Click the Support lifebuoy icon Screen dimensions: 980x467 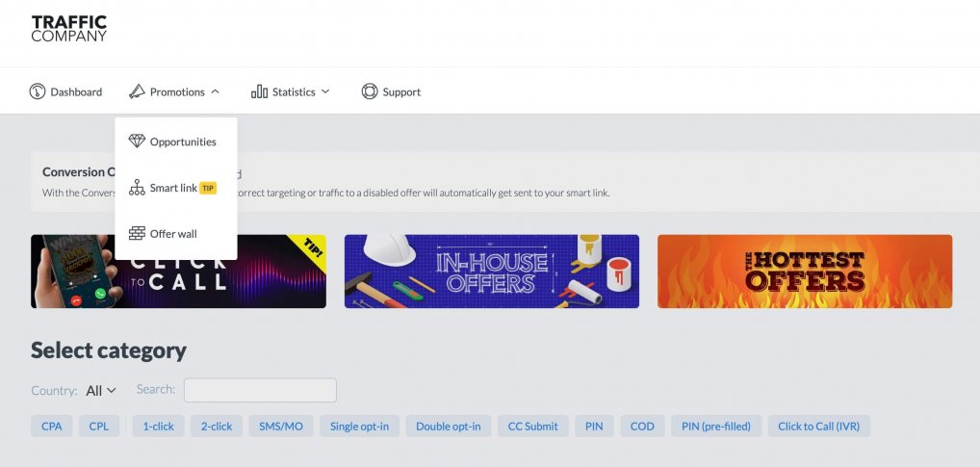pos(370,91)
